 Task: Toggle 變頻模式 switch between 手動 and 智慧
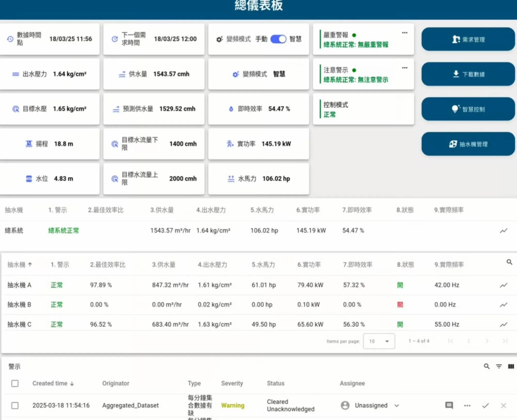(278, 39)
